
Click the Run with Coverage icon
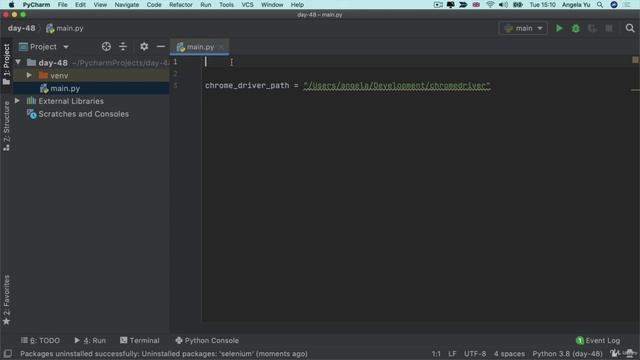(592, 28)
